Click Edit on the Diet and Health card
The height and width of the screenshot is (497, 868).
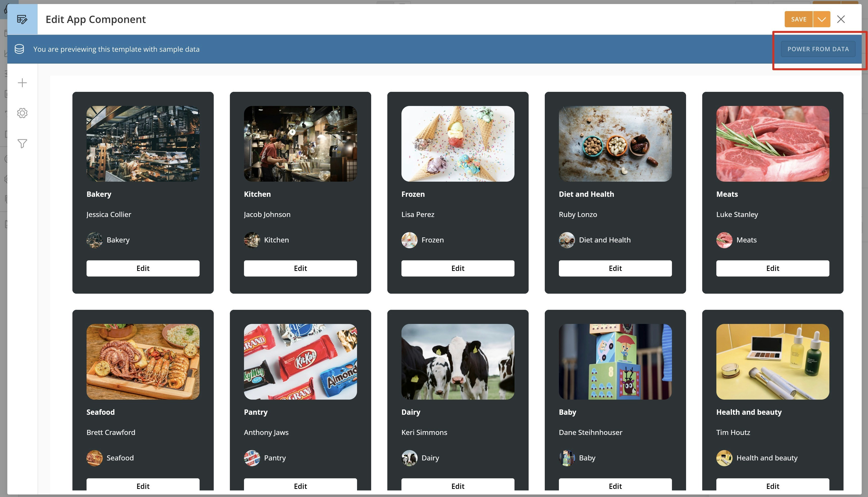click(615, 268)
